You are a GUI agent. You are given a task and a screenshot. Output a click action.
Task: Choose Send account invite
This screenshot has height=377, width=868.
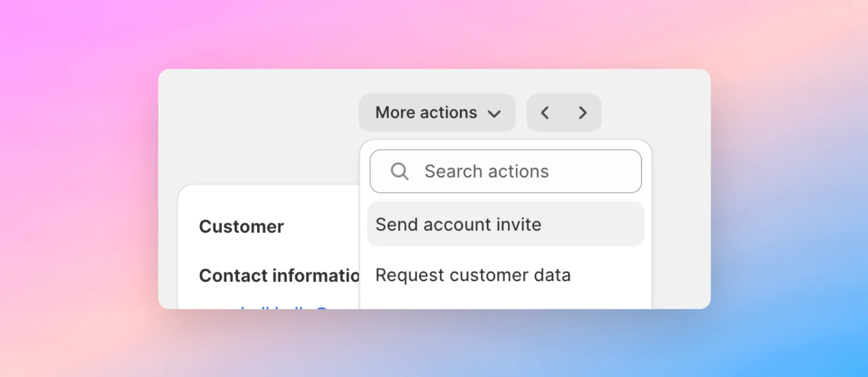tap(458, 224)
